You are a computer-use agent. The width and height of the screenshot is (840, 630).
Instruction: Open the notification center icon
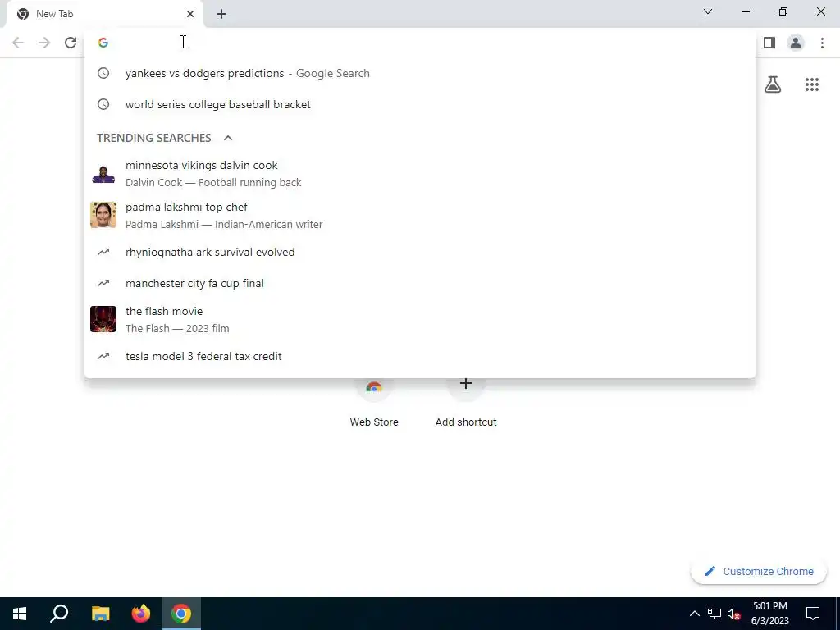[x=813, y=614]
